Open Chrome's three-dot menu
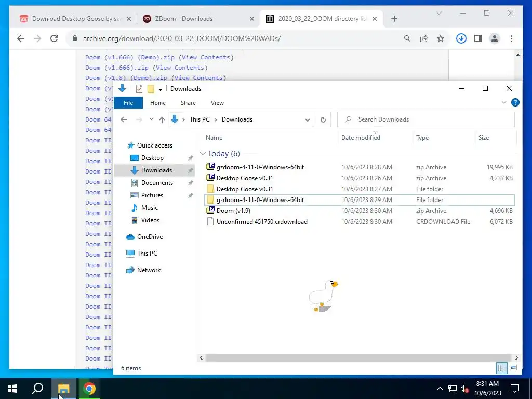 [x=511, y=38]
